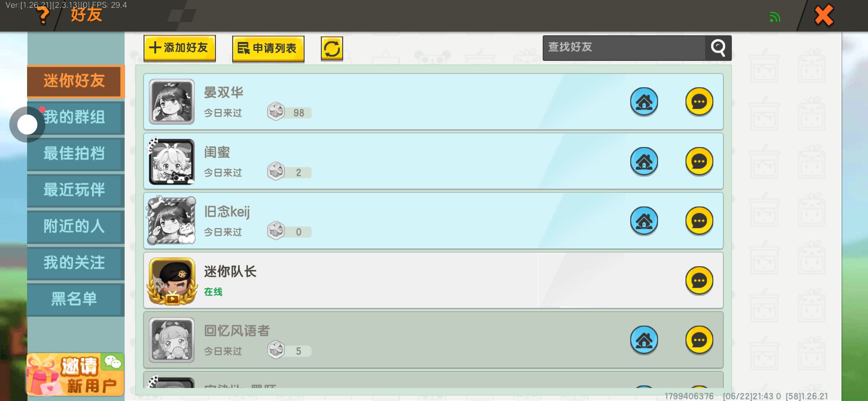The height and width of the screenshot is (401, 868).
Task: Visit 旧念keij's home via house icon
Action: point(644,221)
